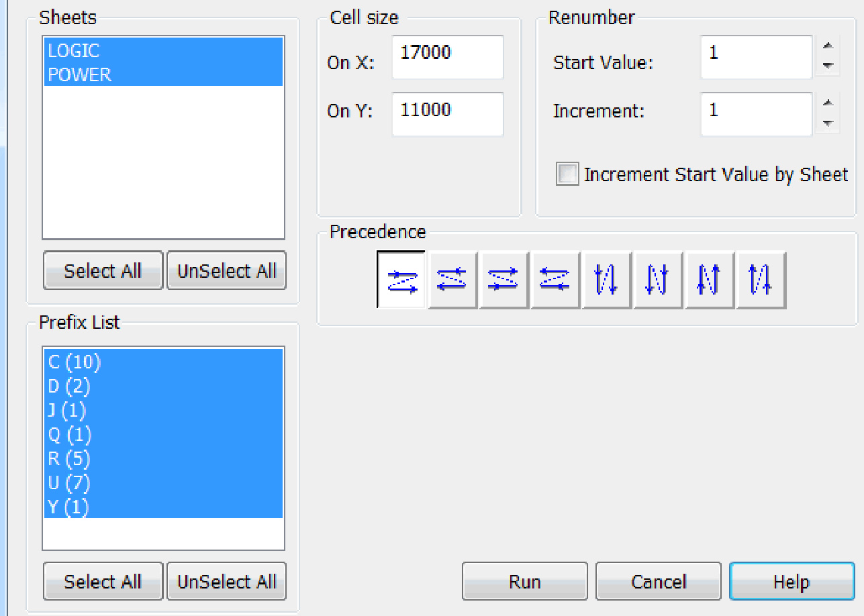Choose the second Precedence pattern icon
864x616 pixels.
[452, 280]
